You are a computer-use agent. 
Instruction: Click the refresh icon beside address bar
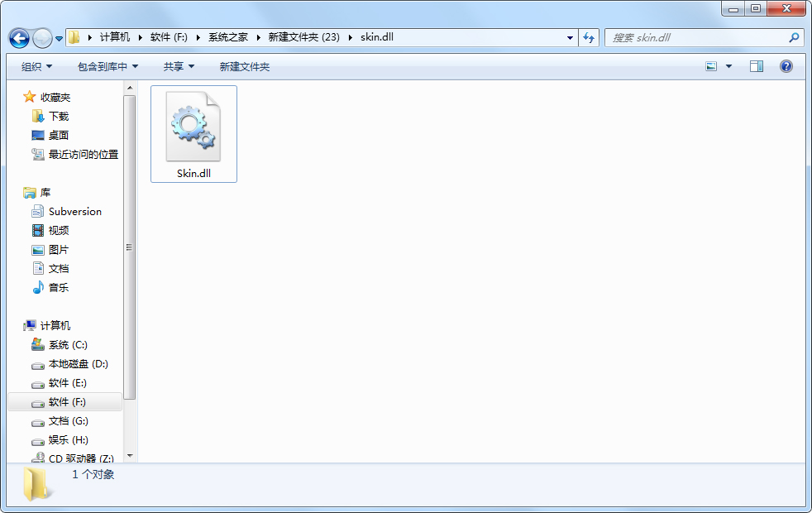click(589, 38)
